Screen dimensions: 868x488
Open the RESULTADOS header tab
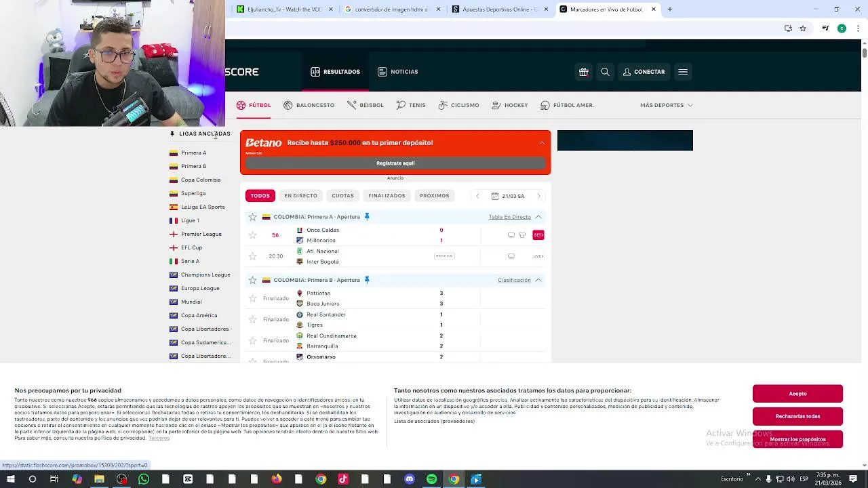[335, 72]
